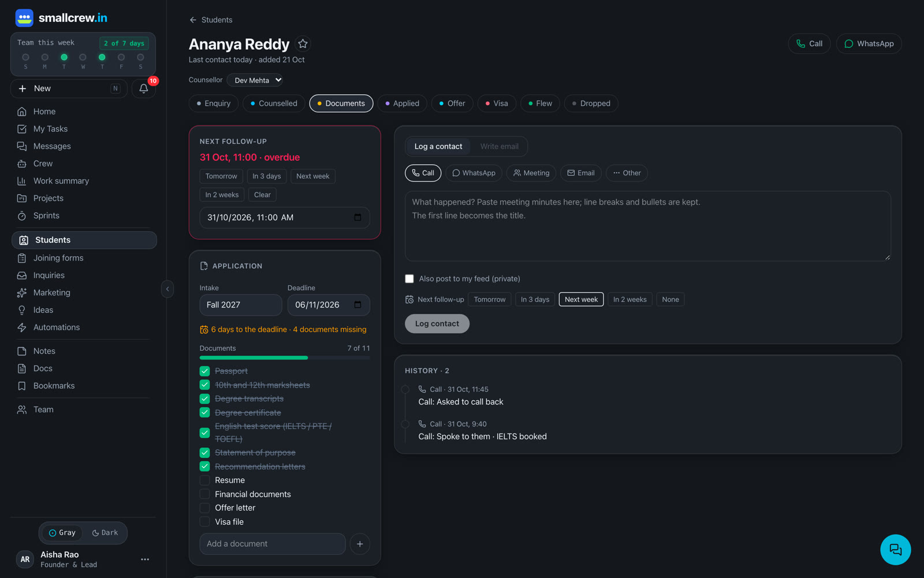Star Ananya Reddy as favorite
The image size is (924, 578).
[303, 44]
